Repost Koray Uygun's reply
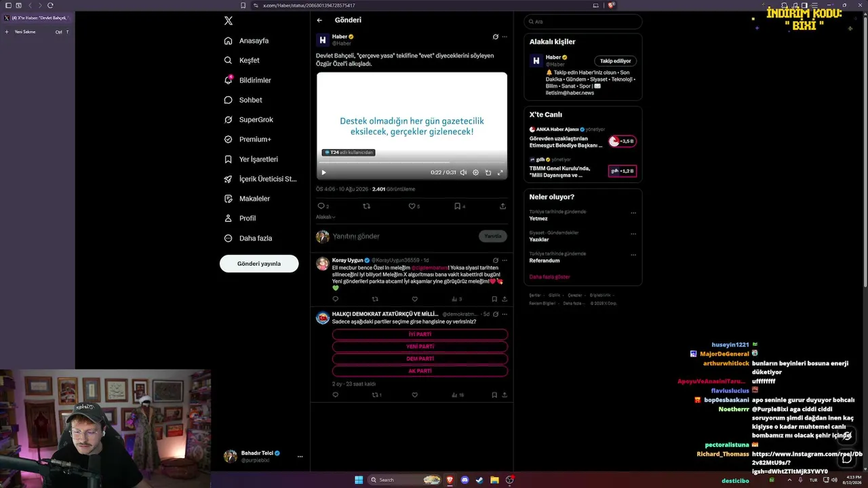 tap(375, 299)
